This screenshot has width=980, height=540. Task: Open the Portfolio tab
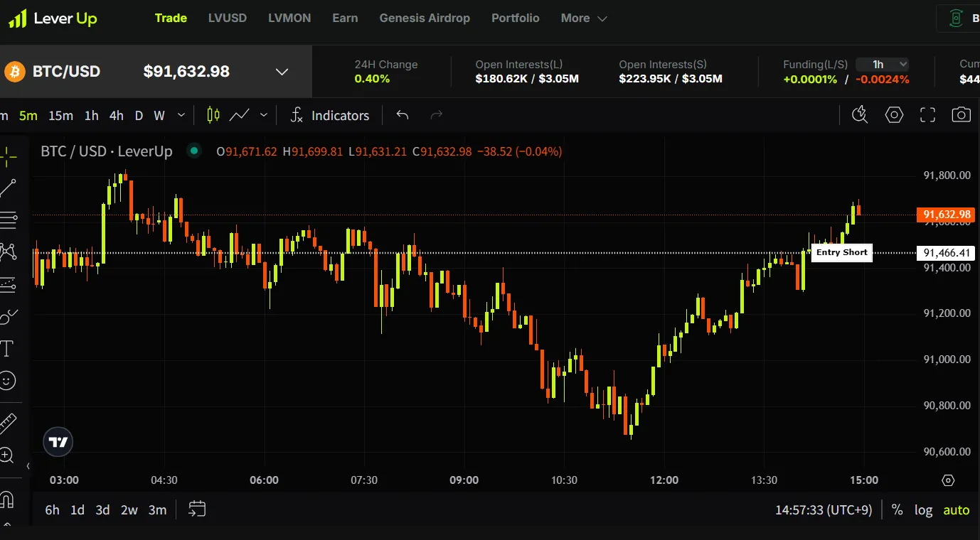(x=515, y=18)
